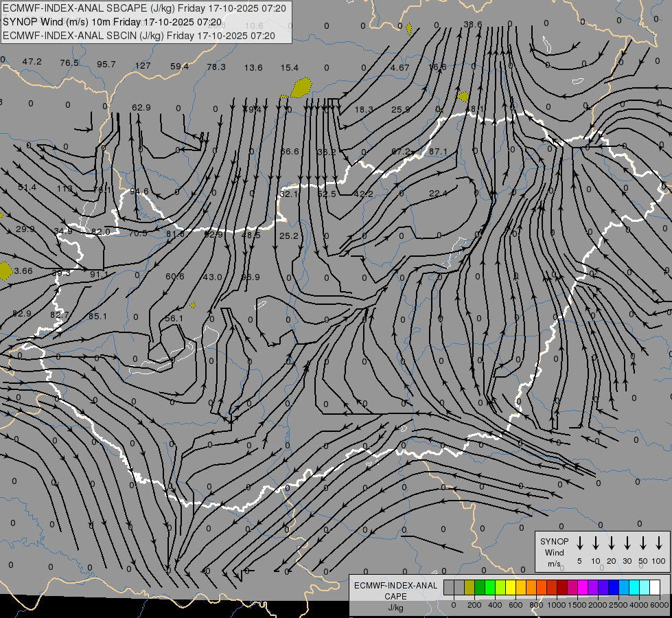Viewport: 672px width, 618px height.
Task: Click the 5 m/s wind arrow in legend
Action: (x=580, y=543)
